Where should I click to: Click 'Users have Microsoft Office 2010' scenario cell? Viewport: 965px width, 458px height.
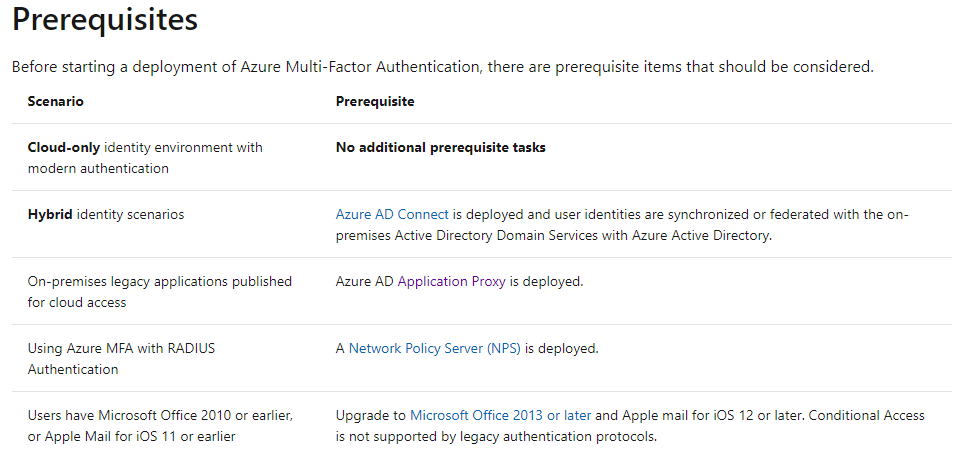pyautogui.click(x=161, y=426)
